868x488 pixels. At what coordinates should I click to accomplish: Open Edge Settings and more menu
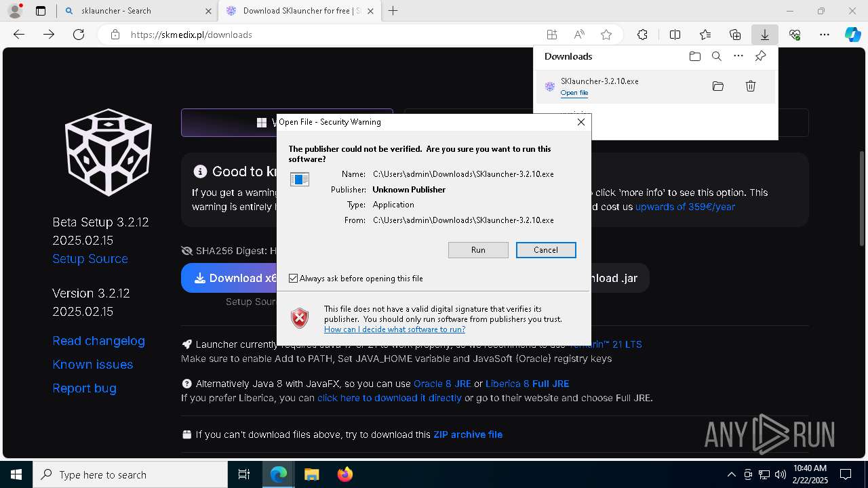pos(825,35)
